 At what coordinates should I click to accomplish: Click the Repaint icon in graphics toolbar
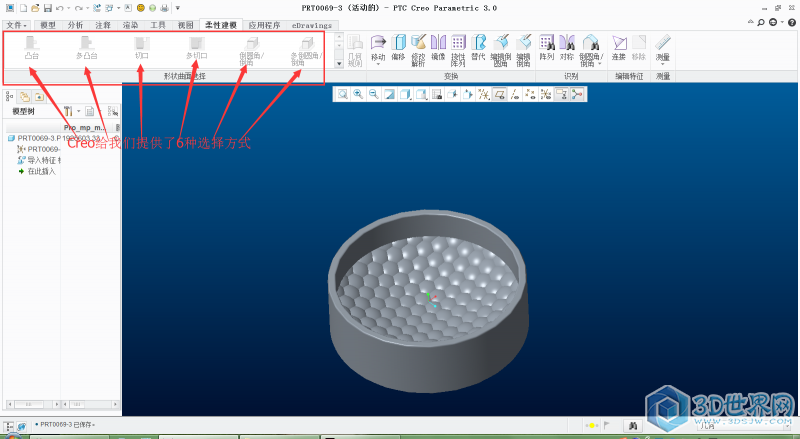(390, 94)
